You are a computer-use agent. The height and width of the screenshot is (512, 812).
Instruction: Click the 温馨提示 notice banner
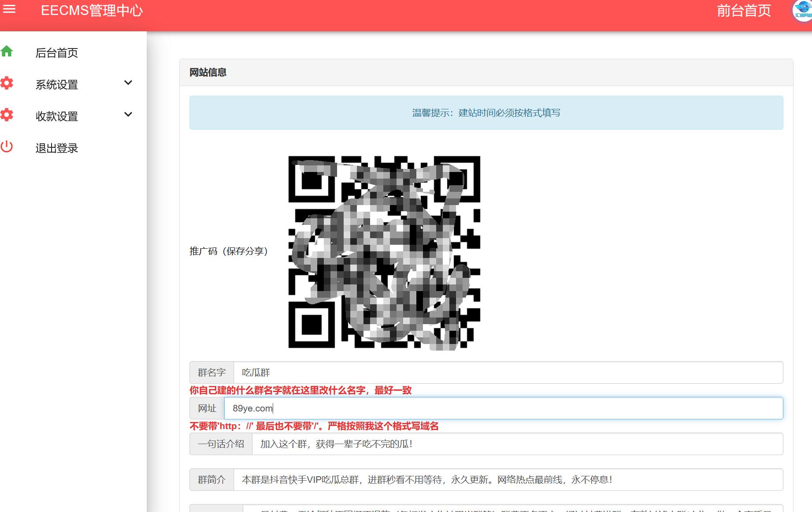(x=486, y=112)
